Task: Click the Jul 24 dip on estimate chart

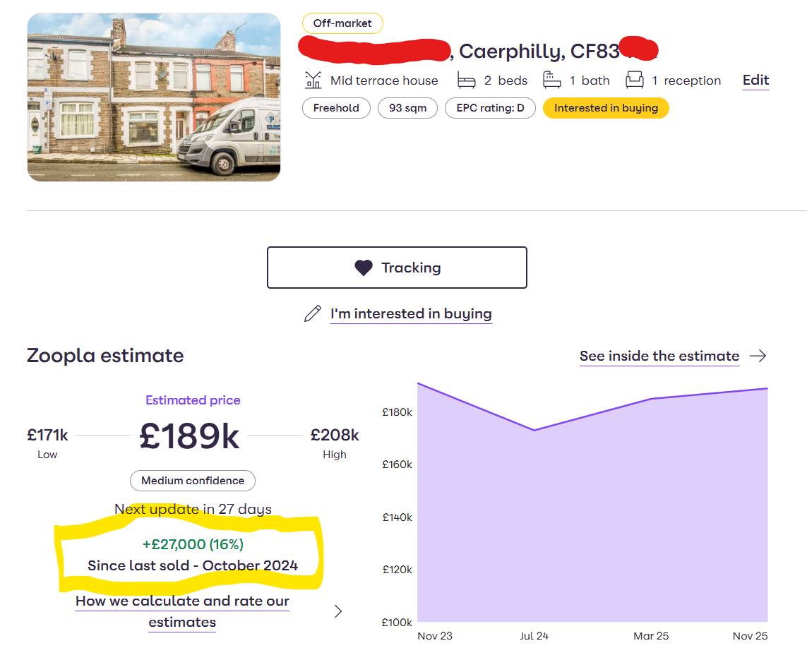Action: pos(534,430)
